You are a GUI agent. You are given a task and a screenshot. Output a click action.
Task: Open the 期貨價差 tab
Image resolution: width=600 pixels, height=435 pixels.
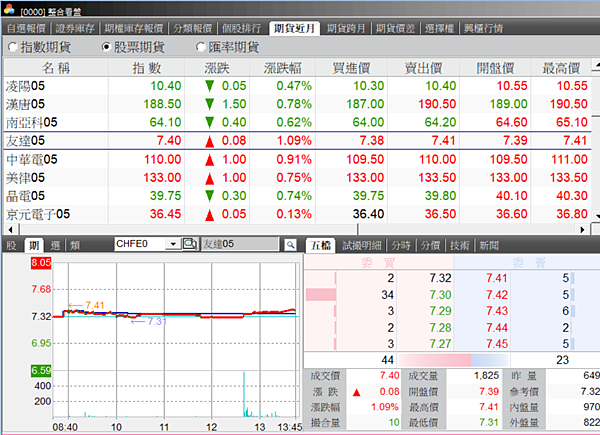395,28
